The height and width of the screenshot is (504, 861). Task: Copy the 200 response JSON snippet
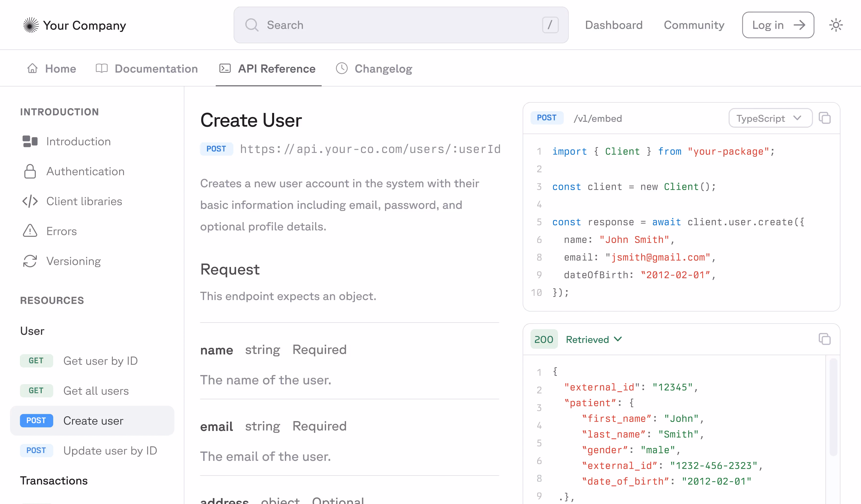824,339
